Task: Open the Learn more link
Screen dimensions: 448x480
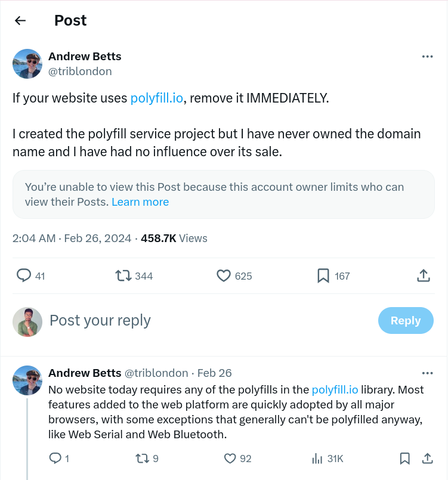Action: pos(140,202)
